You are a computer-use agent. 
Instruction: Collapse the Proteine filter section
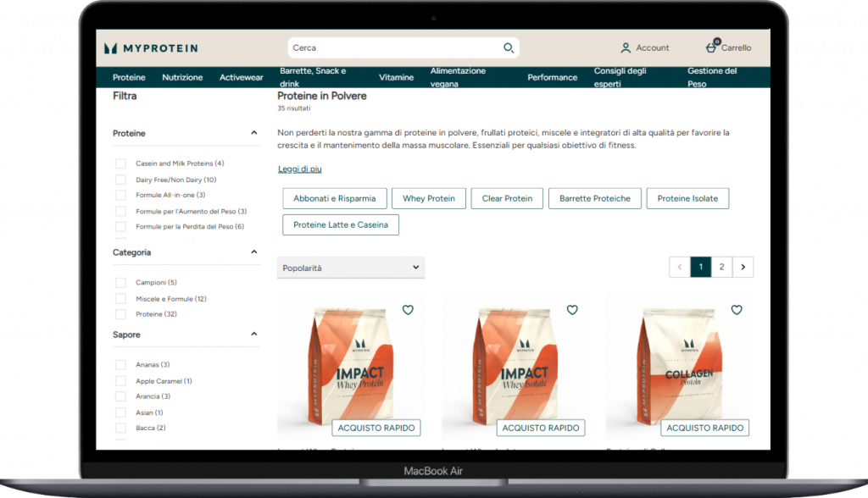[253, 133]
